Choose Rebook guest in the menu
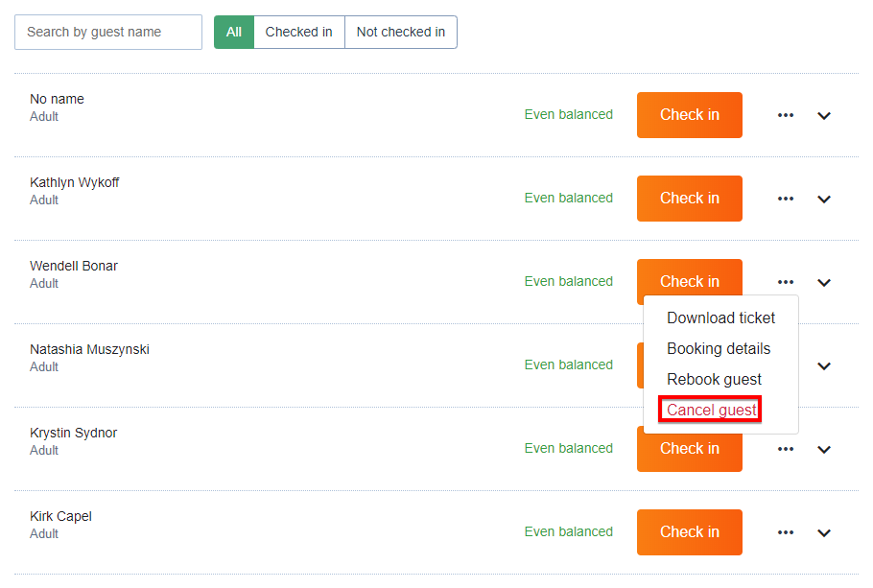Image resolution: width=873 pixels, height=588 pixels. click(x=715, y=379)
